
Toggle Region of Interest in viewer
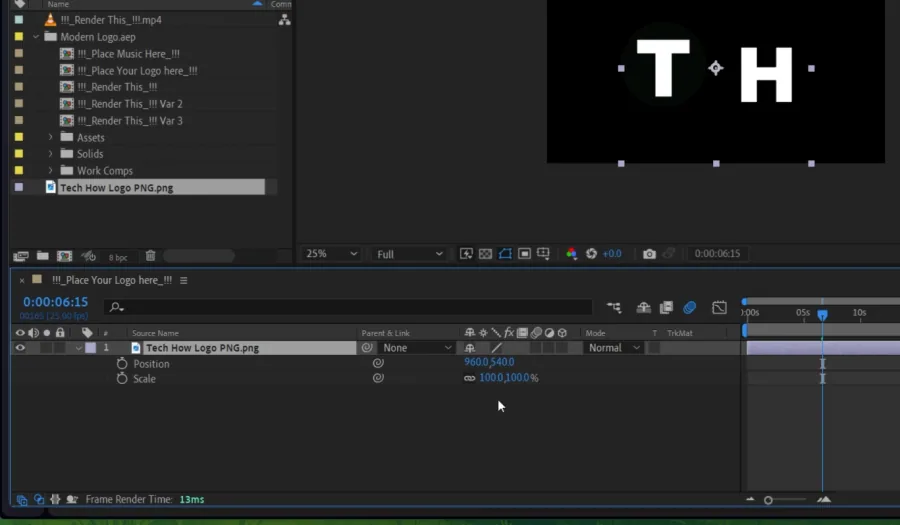tap(524, 254)
